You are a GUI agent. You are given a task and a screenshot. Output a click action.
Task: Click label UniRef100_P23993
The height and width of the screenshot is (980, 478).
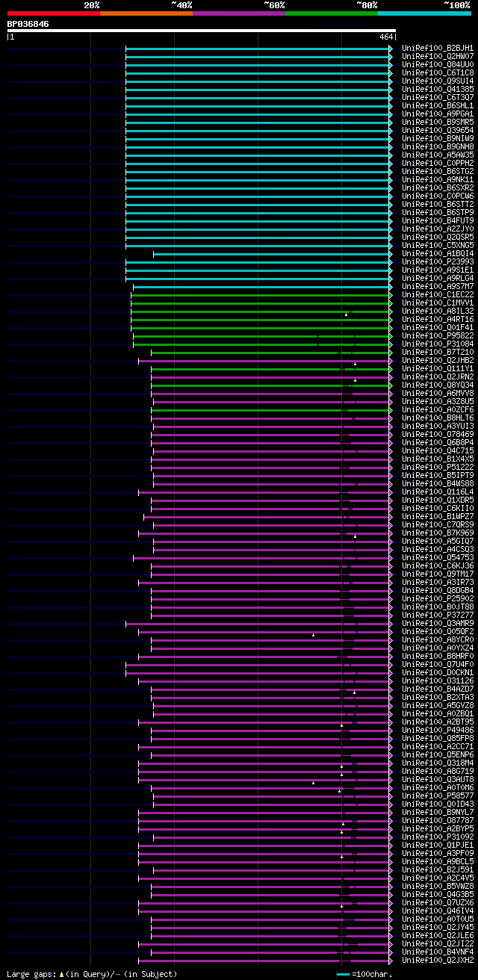point(438,261)
